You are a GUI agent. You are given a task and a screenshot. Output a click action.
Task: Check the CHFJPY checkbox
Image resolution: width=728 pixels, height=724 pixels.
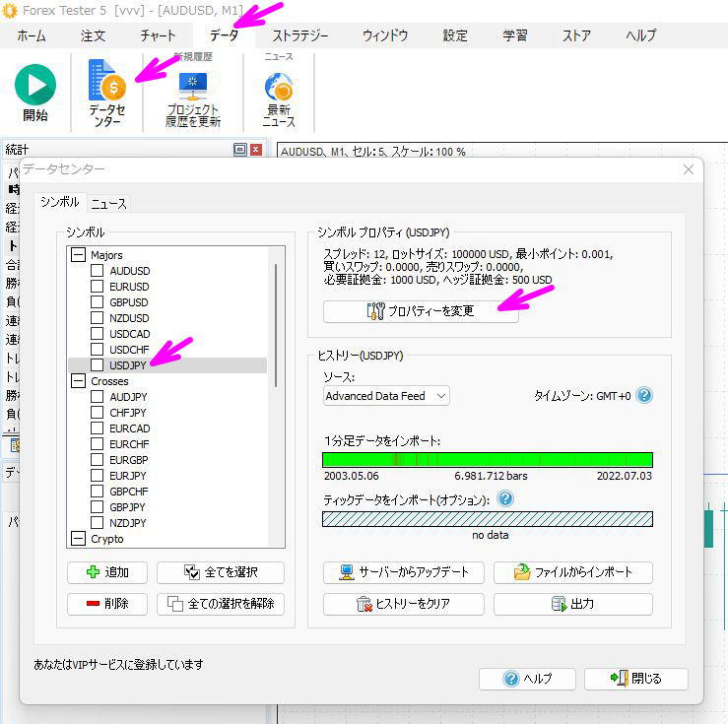[x=98, y=412]
